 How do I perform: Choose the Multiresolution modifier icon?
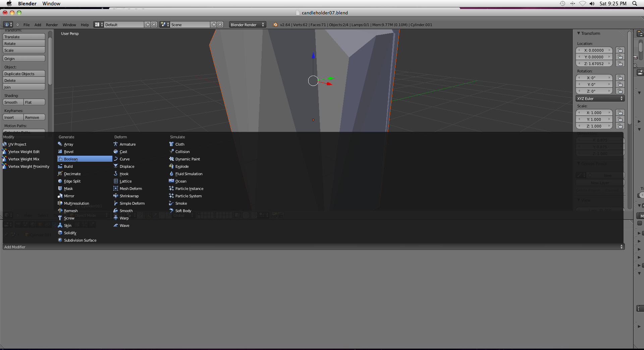pyautogui.click(x=60, y=203)
